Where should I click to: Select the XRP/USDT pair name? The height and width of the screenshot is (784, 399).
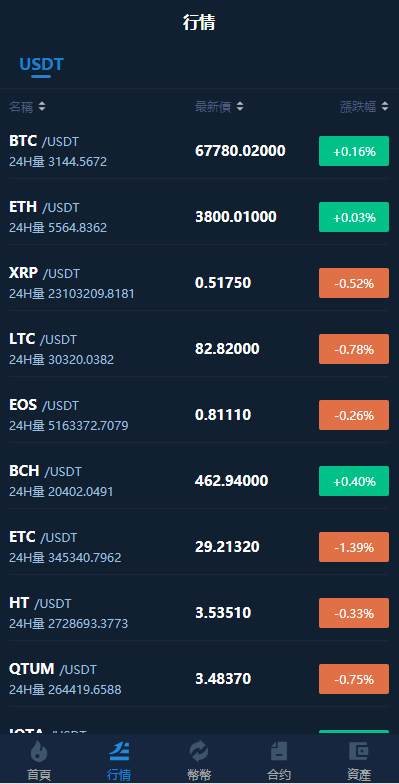point(44,273)
